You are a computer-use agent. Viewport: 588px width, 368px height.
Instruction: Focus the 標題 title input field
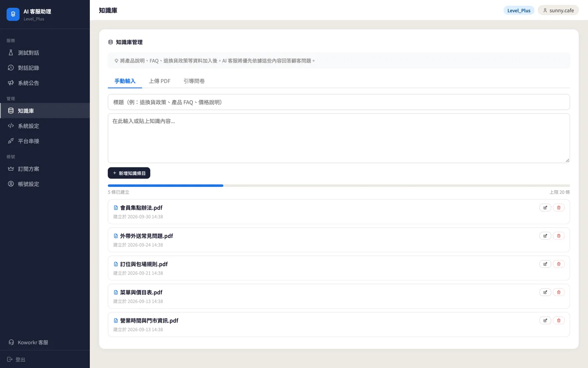339,102
